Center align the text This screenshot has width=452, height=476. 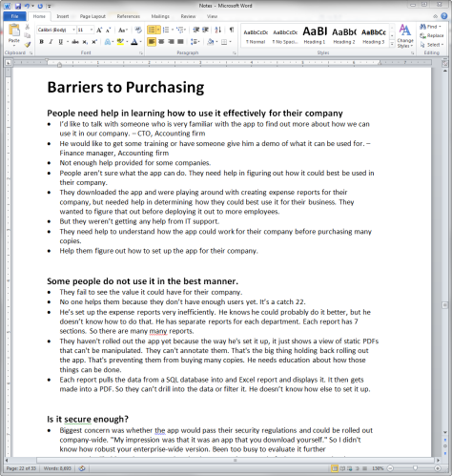(x=161, y=42)
